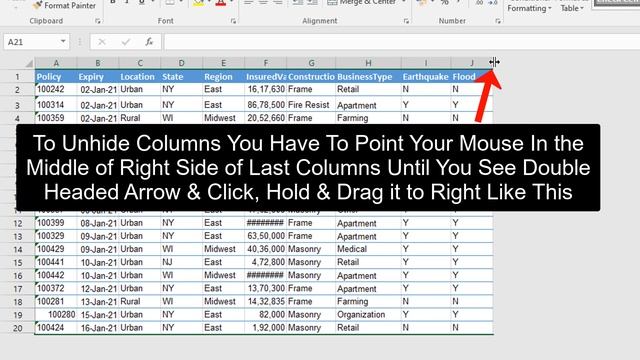This screenshot has height=360, width=640.
Task: Click the Insert Function fx icon
Action: (x=149, y=42)
